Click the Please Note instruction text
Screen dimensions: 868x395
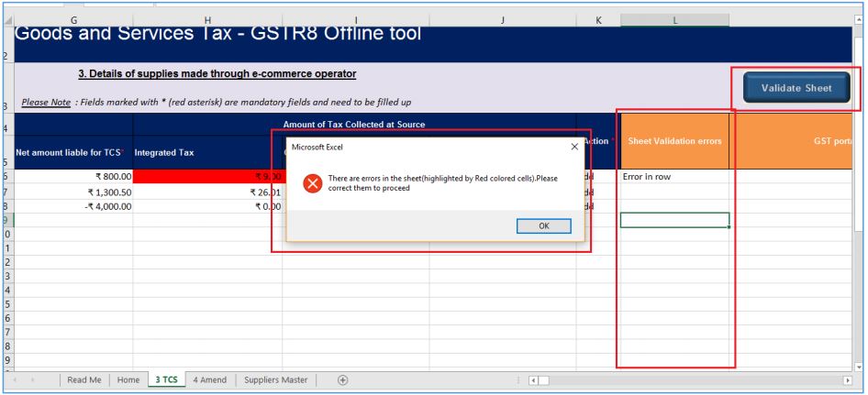coord(216,103)
